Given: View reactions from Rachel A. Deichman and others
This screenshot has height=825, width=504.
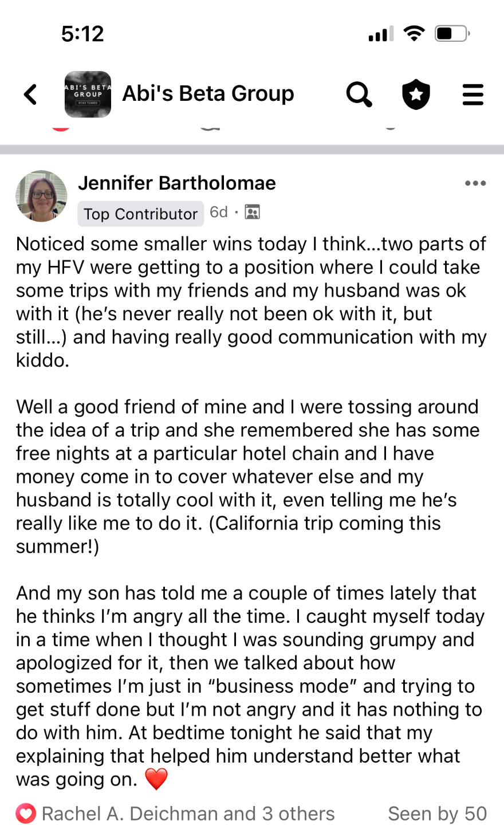Looking at the screenshot, I should pos(188,814).
